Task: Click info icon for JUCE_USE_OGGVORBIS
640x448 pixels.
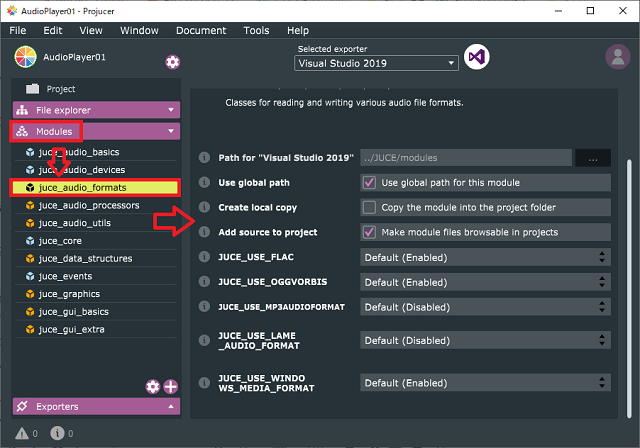Action: point(204,282)
